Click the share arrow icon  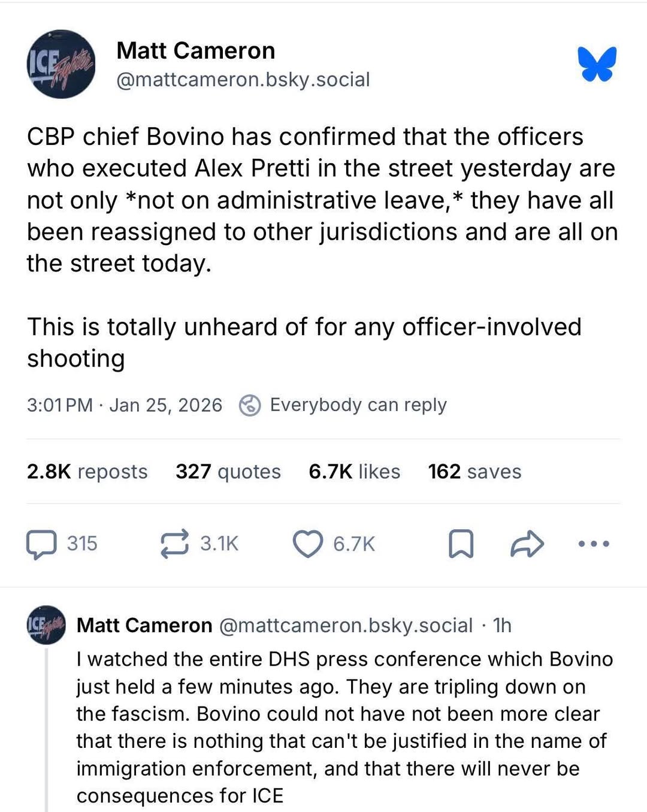[x=527, y=544]
